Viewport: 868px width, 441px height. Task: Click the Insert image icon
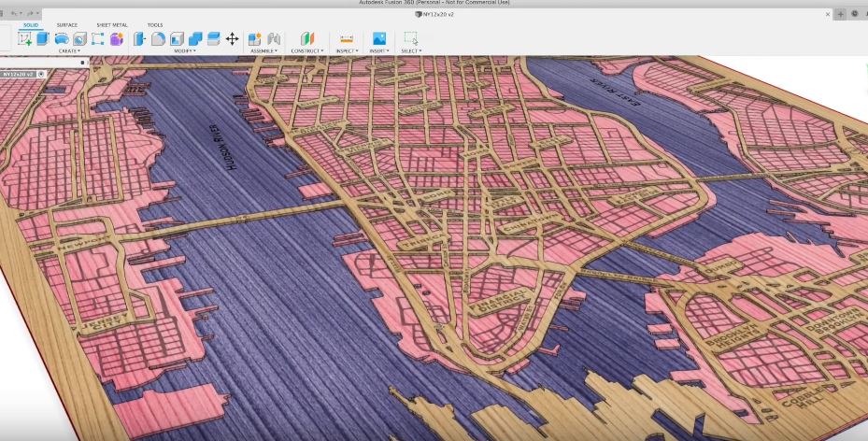379,38
